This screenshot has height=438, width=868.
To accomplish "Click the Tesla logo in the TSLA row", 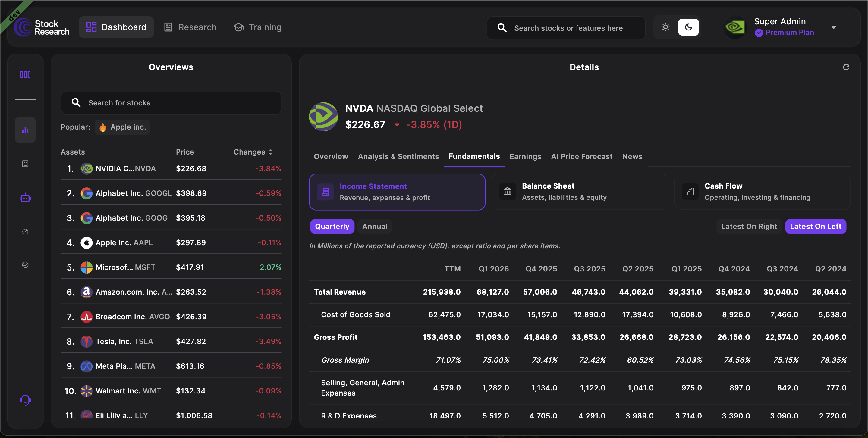I will tap(86, 341).
